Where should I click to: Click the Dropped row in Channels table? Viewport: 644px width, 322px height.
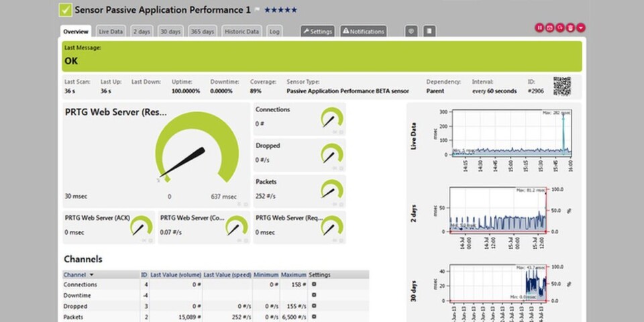click(x=215, y=306)
